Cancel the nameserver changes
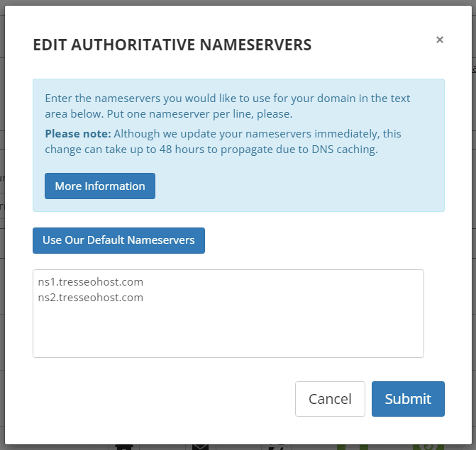 pos(330,399)
